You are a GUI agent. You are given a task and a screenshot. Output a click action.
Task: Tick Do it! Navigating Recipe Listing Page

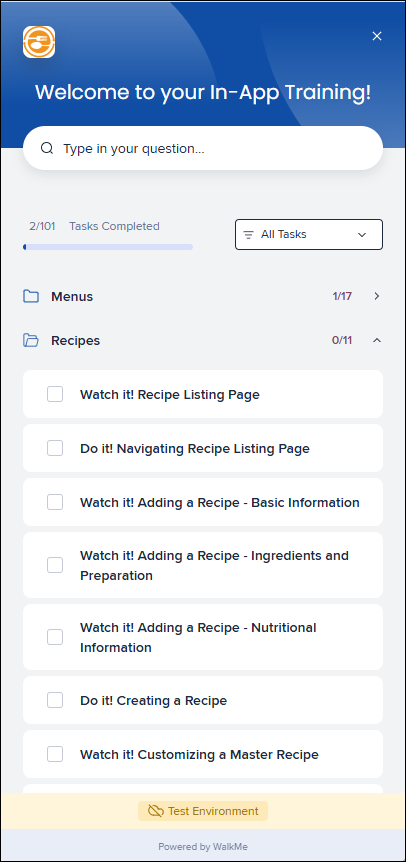click(x=55, y=448)
